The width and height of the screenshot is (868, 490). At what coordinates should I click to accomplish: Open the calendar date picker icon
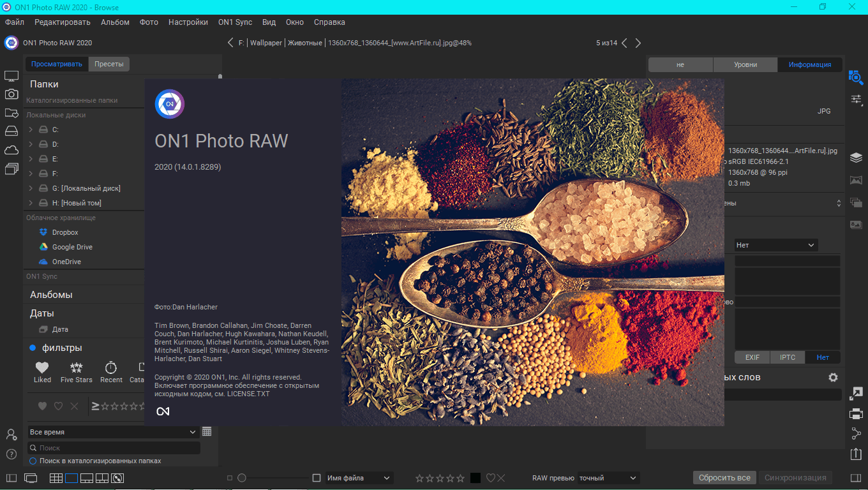[x=207, y=432]
